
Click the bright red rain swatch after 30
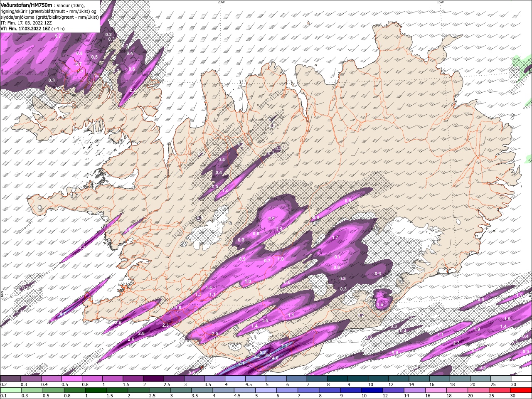click(521, 390)
